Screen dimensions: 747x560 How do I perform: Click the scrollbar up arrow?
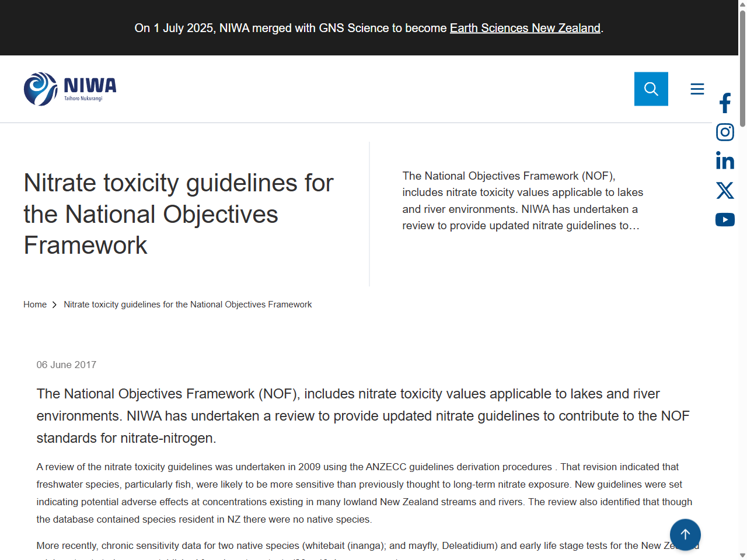pyautogui.click(x=742, y=5)
